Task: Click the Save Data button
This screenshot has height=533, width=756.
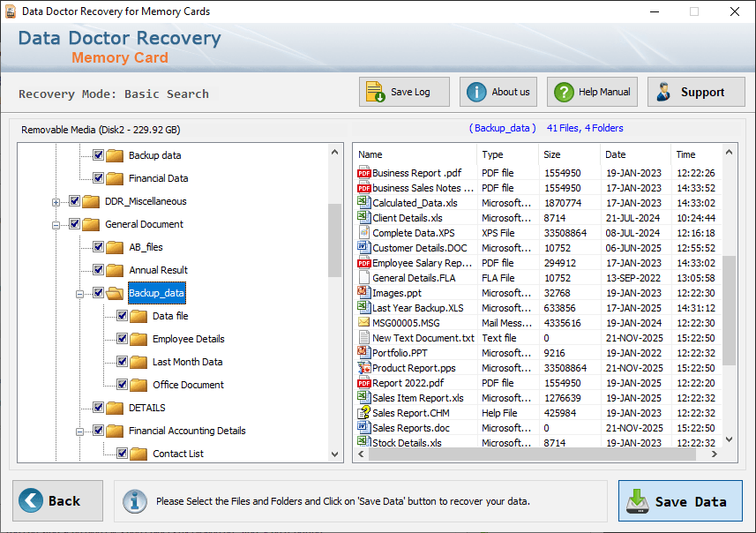Action: point(680,500)
